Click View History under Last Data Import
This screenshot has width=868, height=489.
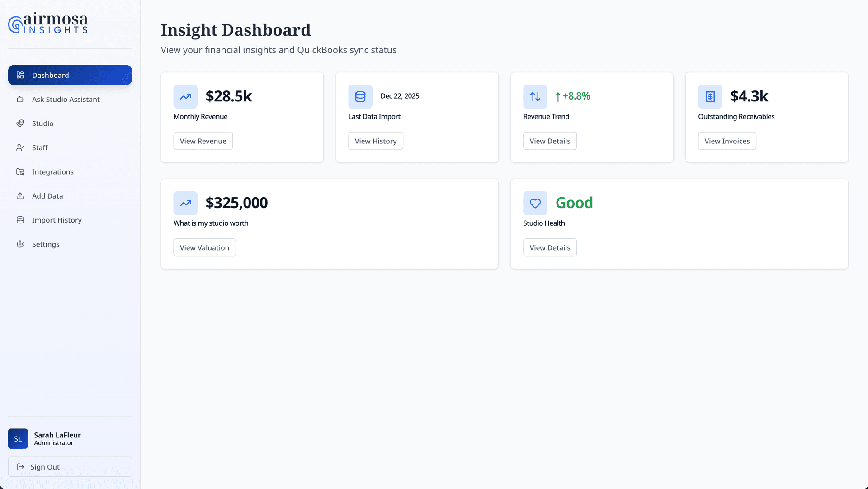coord(375,141)
